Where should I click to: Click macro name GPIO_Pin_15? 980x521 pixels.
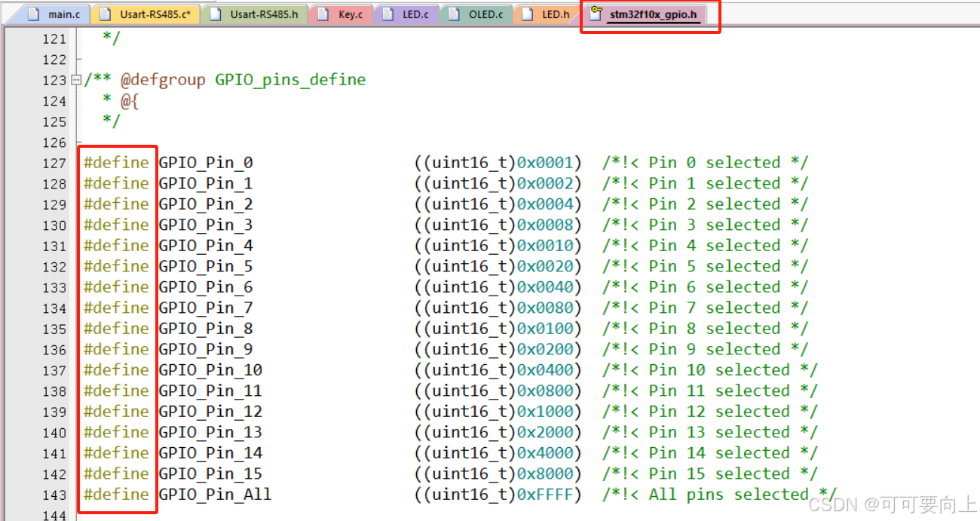click(210, 473)
